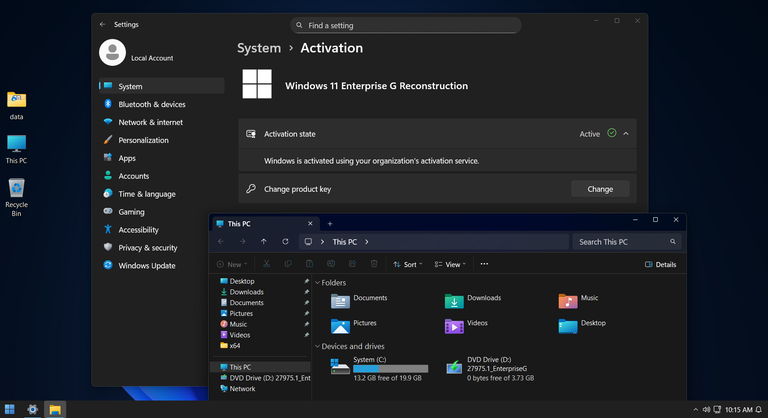Click This PC in address bar
The height and width of the screenshot is (418, 768).
(344, 242)
